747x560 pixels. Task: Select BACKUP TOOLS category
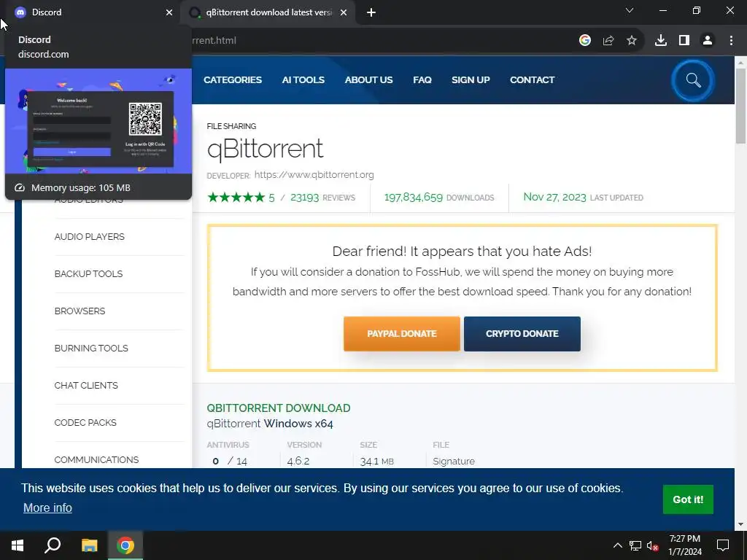pyautogui.click(x=88, y=274)
